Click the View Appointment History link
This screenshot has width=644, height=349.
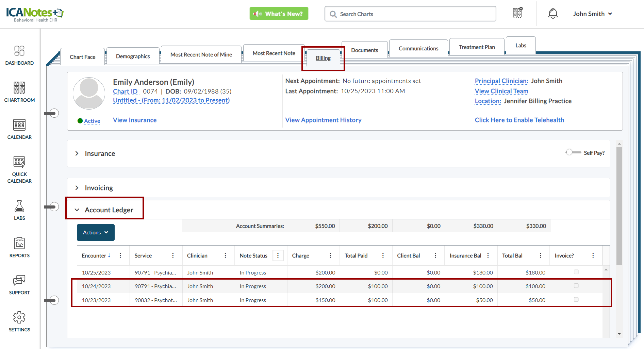[x=323, y=120]
